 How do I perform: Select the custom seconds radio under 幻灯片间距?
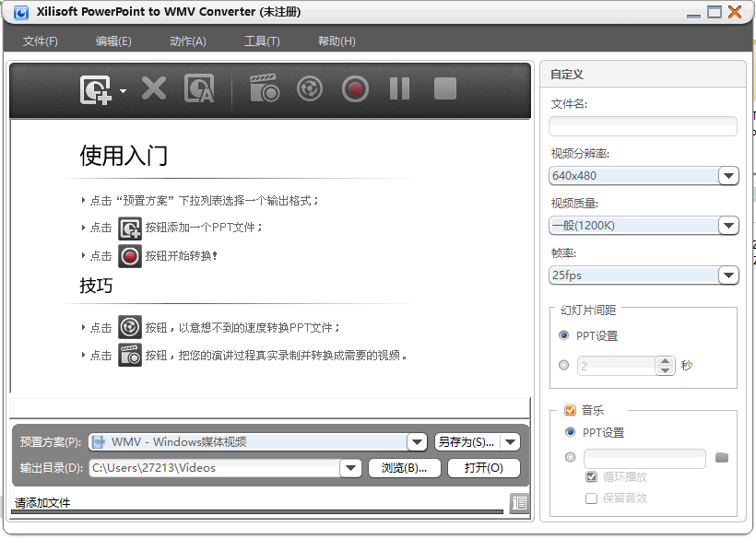click(x=563, y=365)
